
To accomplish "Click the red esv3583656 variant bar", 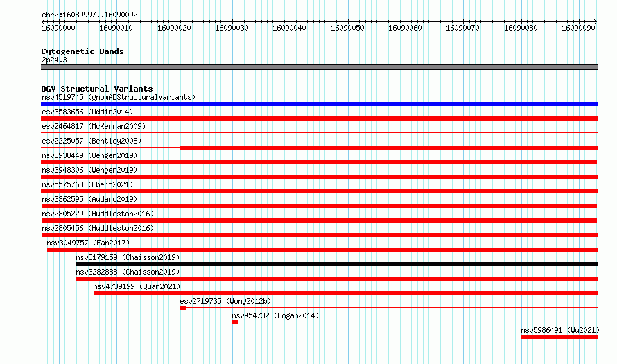I will 319,119.
